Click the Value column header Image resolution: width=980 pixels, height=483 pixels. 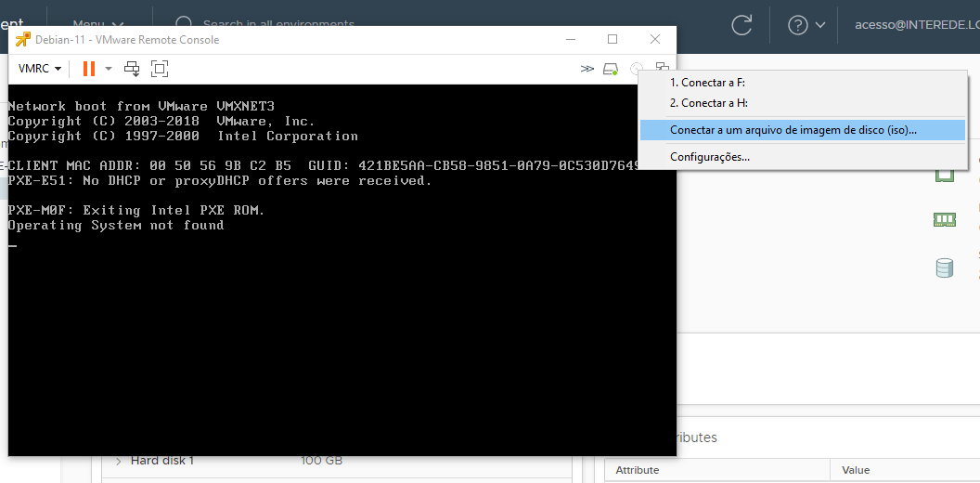(x=855, y=470)
